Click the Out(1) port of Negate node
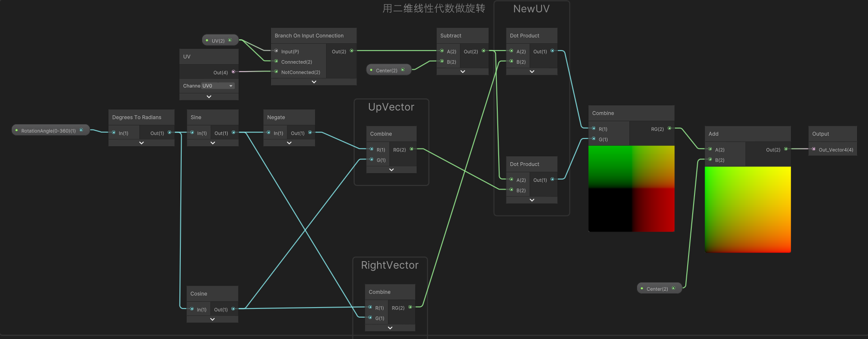The image size is (868, 339). [x=310, y=133]
